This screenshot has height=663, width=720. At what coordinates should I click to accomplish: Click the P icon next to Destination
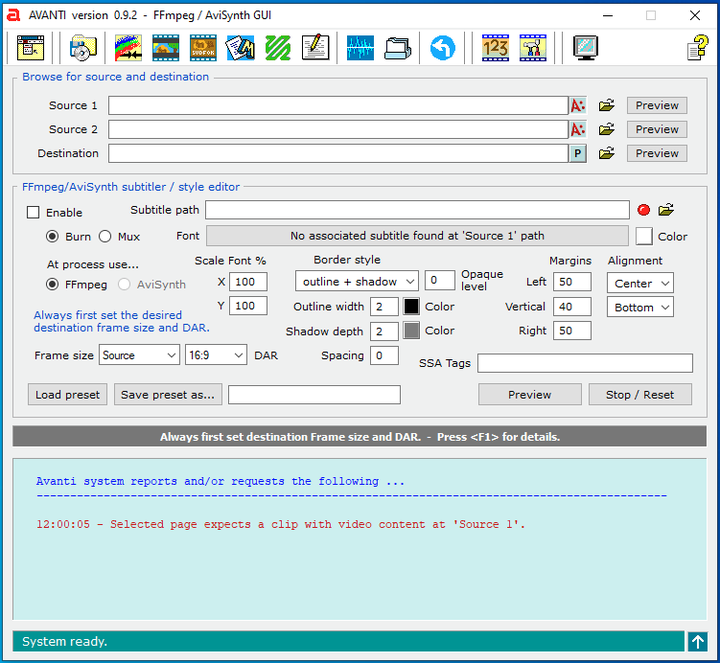coord(577,153)
